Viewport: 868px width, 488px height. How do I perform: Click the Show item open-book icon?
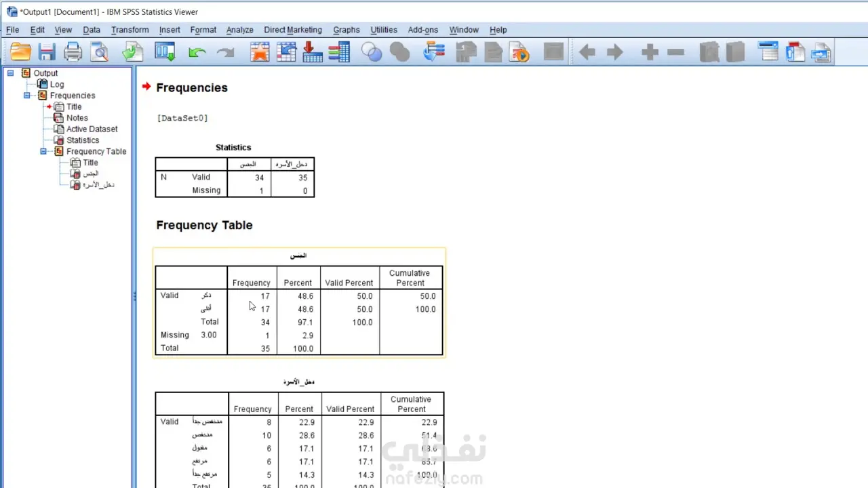(709, 52)
